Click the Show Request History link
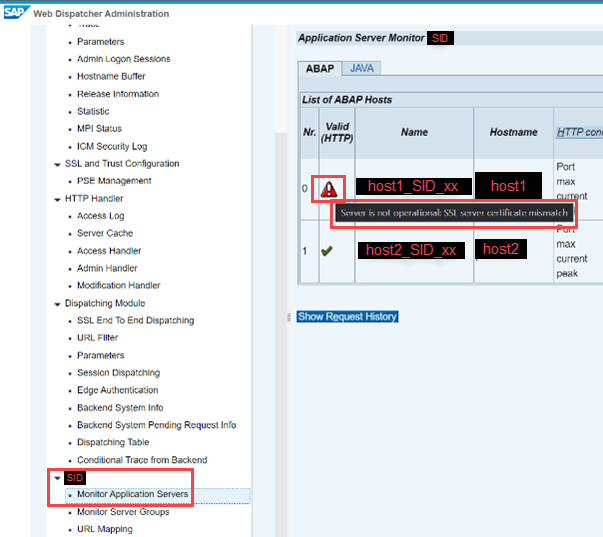 (x=347, y=317)
